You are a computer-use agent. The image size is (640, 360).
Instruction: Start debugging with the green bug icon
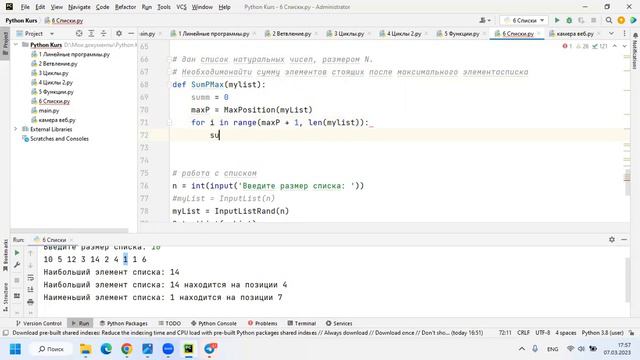569,20
